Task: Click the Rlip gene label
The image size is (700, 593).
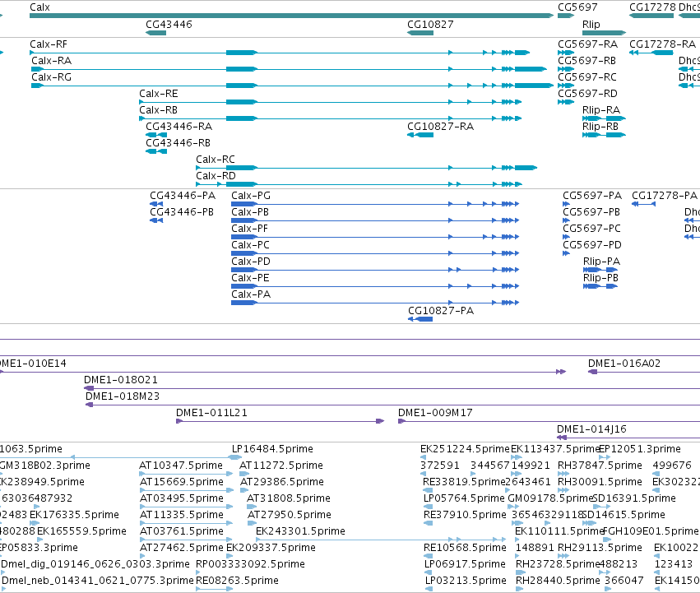Action: [x=591, y=24]
